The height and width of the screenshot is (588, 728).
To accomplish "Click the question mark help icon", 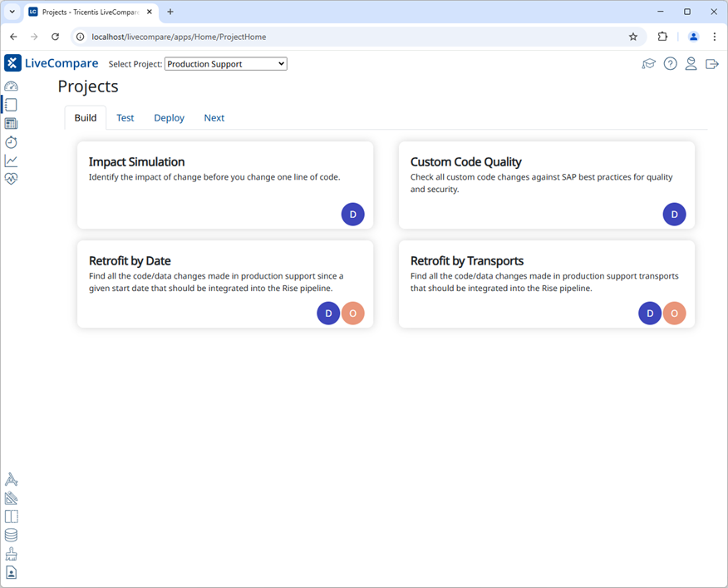I will pos(670,64).
